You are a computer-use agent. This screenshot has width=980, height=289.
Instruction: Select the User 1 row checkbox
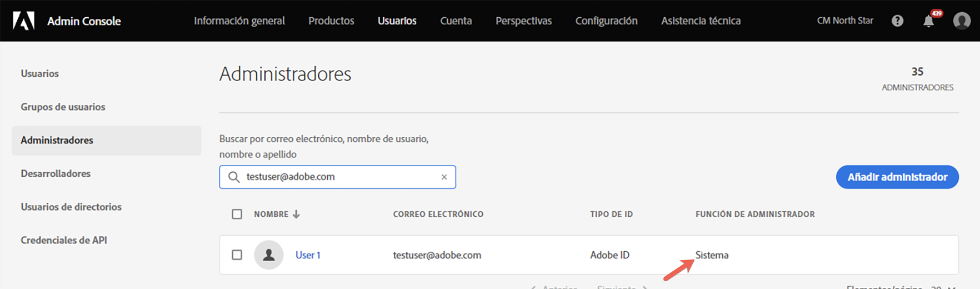point(237,255)
